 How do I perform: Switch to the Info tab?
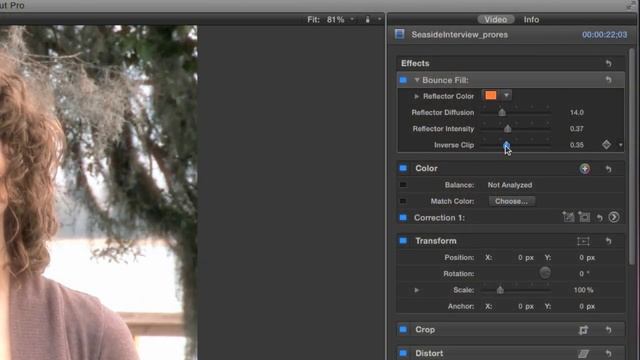point(531,20)
